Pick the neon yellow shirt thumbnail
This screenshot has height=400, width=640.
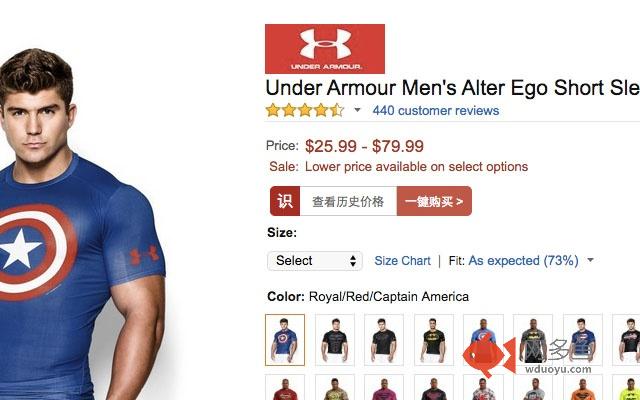627,387
